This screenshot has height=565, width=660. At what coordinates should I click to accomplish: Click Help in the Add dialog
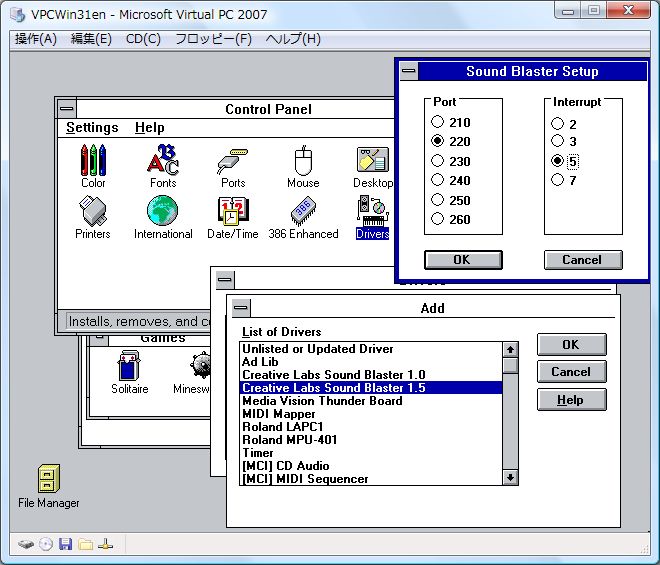572,400
